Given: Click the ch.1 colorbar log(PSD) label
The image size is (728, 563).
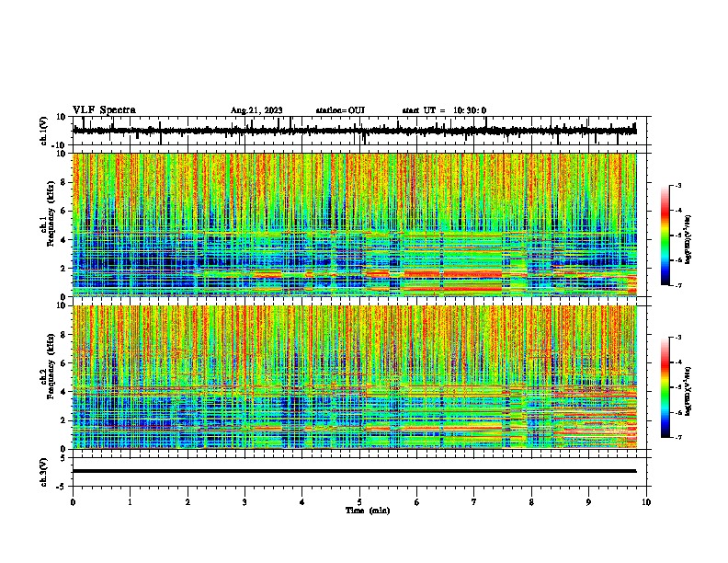Looking at the screenshot, I should pos(688,239).
